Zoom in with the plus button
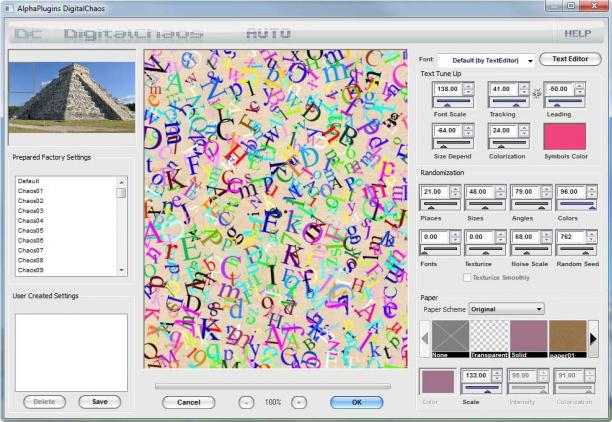This screenshot has width=612, height=422. (x=299, y=402)
